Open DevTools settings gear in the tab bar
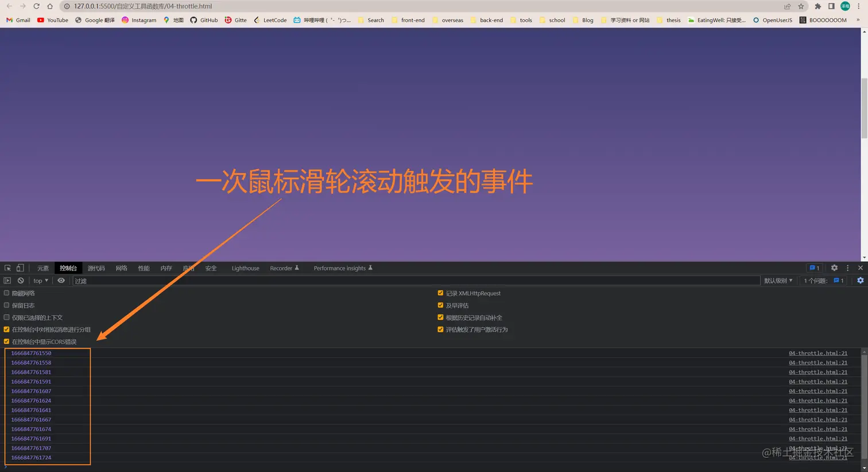 click(x=835, y=268)
